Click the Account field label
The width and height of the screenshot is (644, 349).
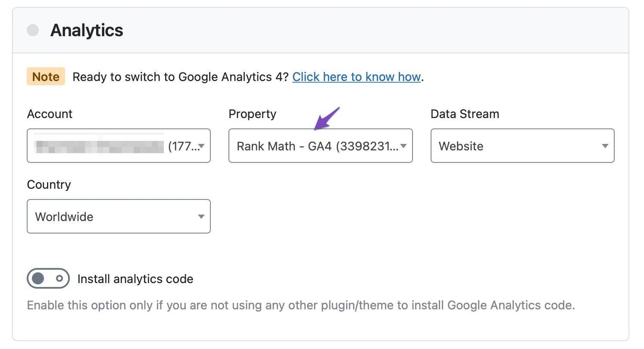[50, 114]
